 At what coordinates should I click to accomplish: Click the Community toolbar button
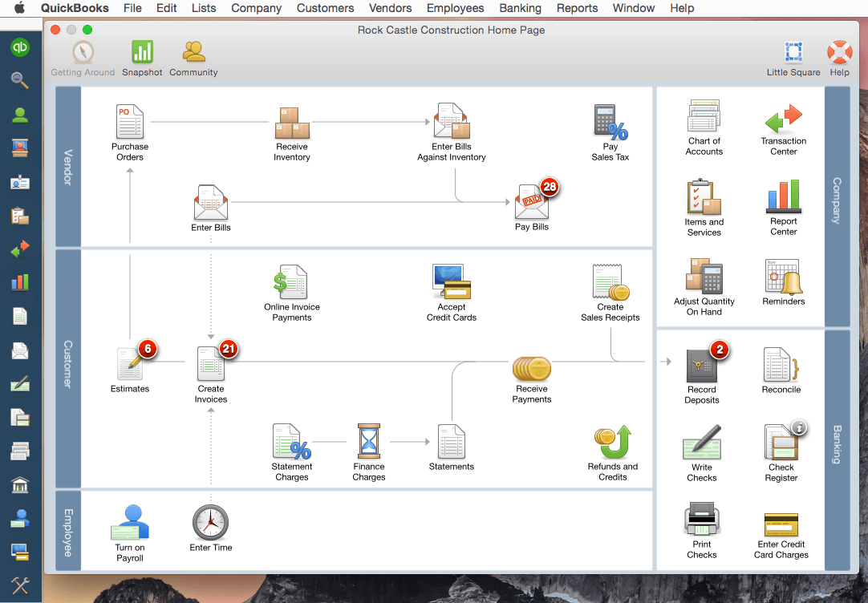[x=193, y=58]
